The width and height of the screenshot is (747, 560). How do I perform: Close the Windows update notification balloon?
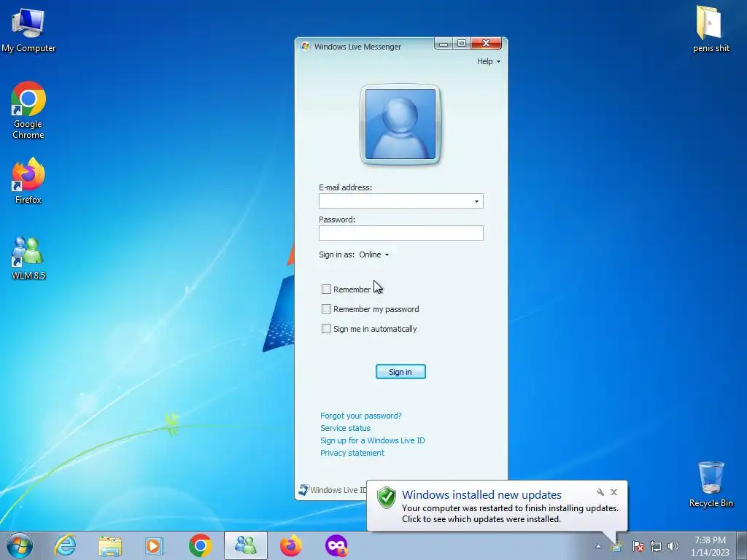[x=614, y=492]
